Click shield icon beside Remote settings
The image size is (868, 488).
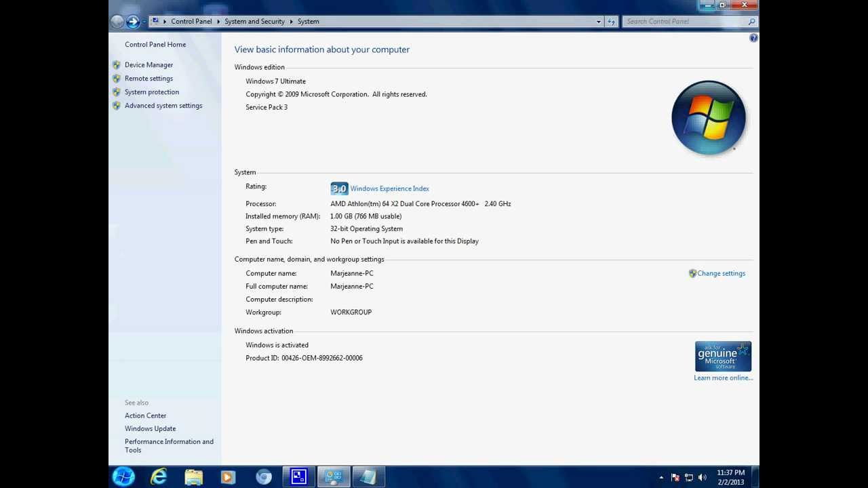(117, 79)
